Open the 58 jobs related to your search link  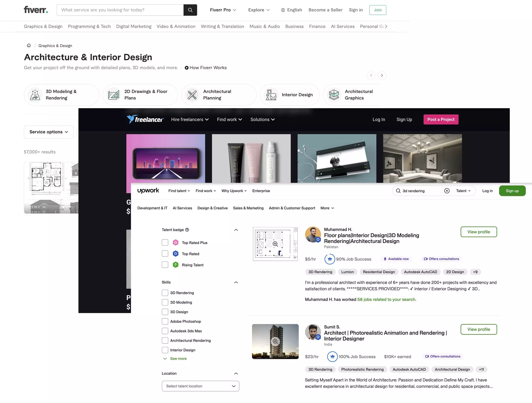(x=386, y=299)
